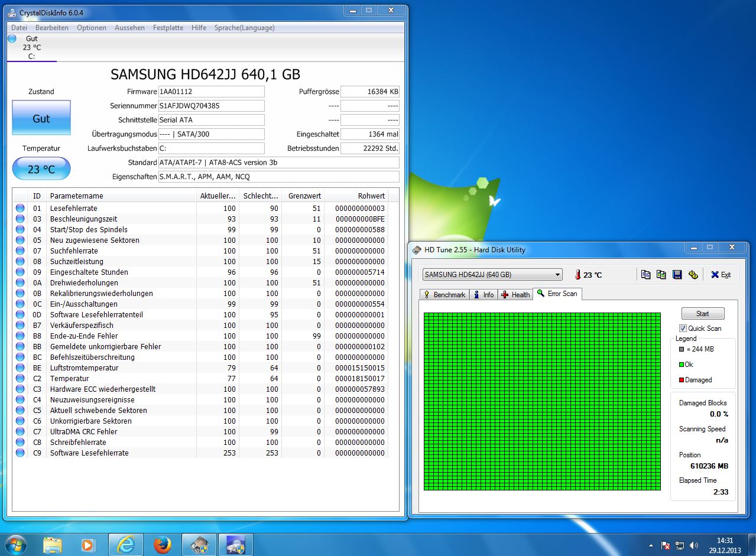Click the status orb for Lesefehlerrate row
The image size is (756, 556).
[x=21, y=208]
